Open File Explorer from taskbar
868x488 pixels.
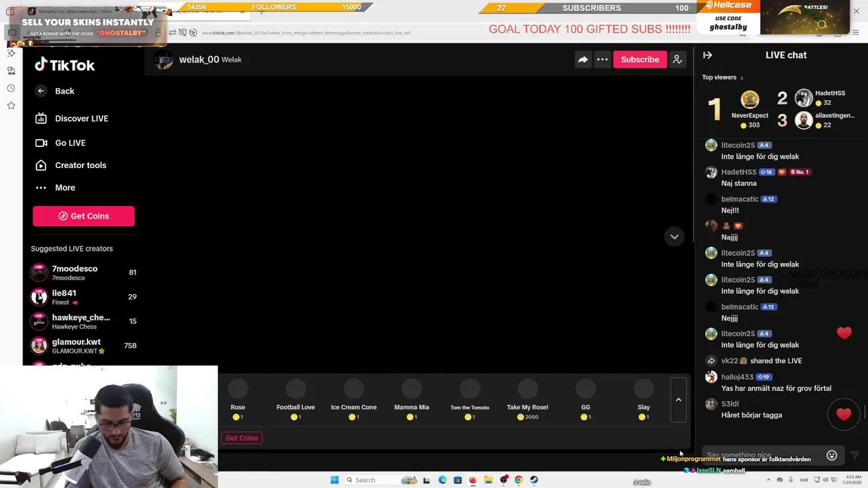pos(488,480)
